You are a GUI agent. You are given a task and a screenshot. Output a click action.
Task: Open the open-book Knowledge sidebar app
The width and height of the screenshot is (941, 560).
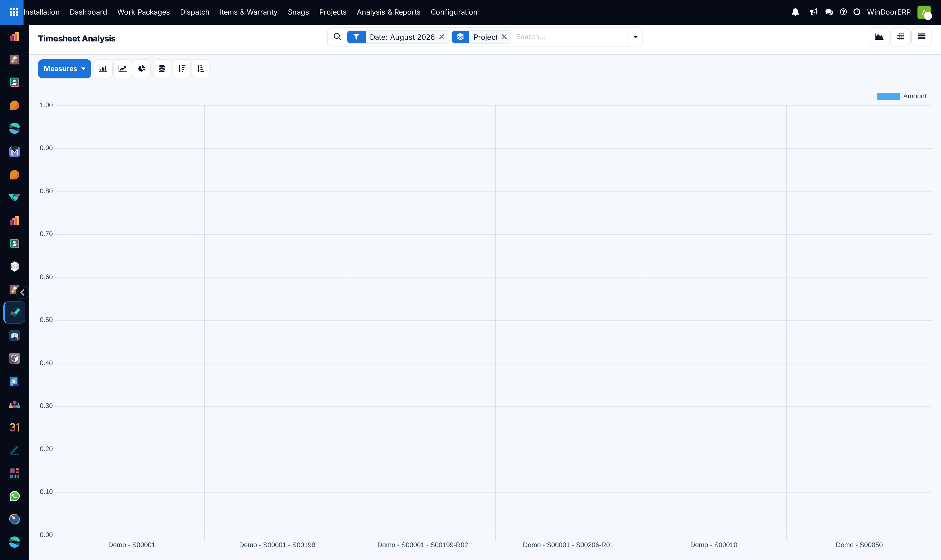[14, 335]
